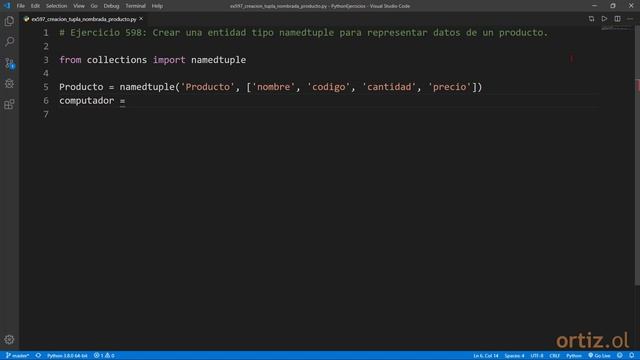The image size is (640, 360).
Task: Click the editor vertical scrollbar
Action: 637,155
